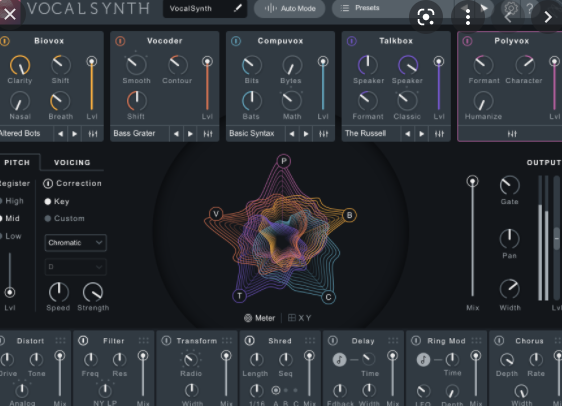The width and height of the screenshot is (562, 406).
Task: Toggle the Compuvox module power button
Action: 236,41
